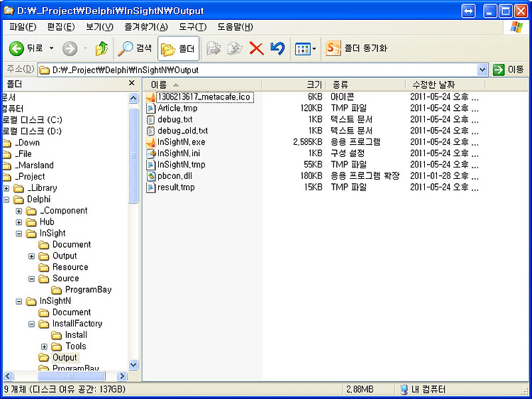This screenshot has width=532, height=399.
Task: Select the pbcon.dll file icon
Action: pyautogui.click(x=150, y=176)
